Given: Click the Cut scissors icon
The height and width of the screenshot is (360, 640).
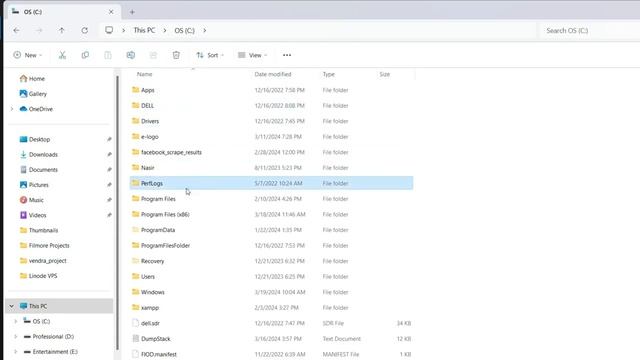Looking at the screenshot, I should (x=62, y=55).
